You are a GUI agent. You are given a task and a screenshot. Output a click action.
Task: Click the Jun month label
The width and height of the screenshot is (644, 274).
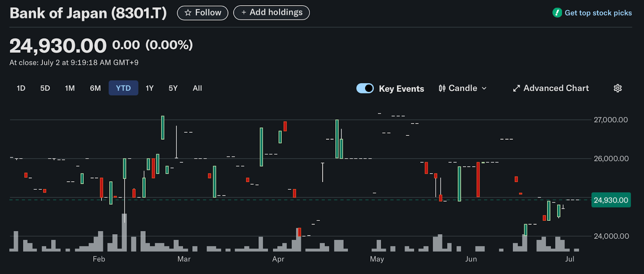pyautogui.click(x=471, y=259)
